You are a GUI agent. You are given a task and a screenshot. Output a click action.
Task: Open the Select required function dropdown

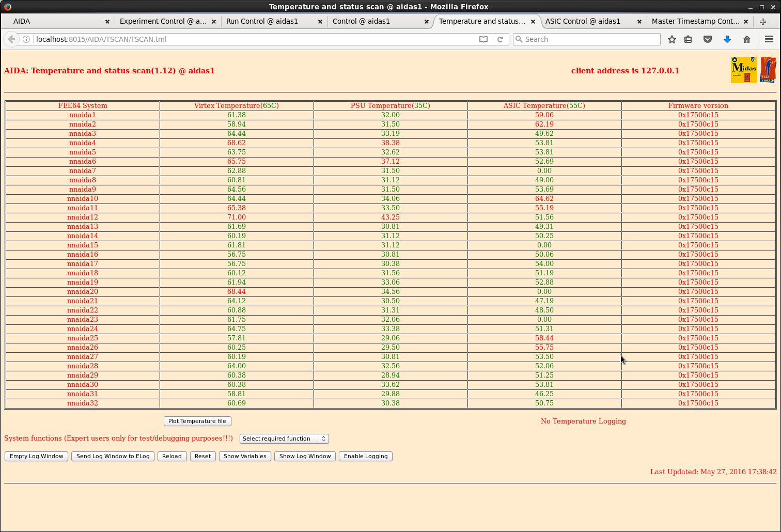pos(284,439)
